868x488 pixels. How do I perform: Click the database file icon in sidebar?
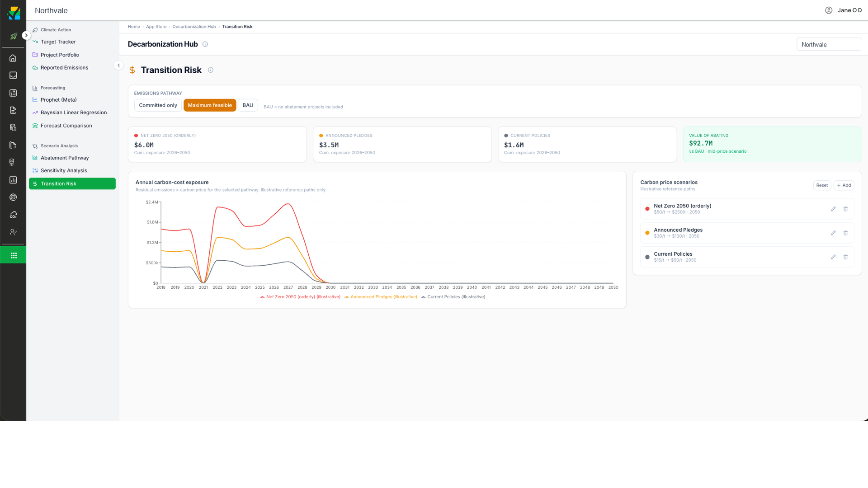point(13,127)
